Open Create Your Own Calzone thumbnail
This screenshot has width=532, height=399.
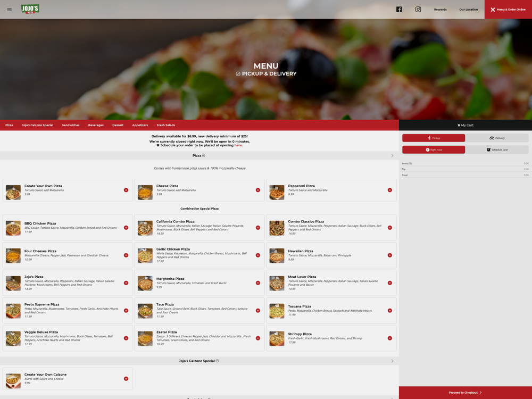point(13,381)
